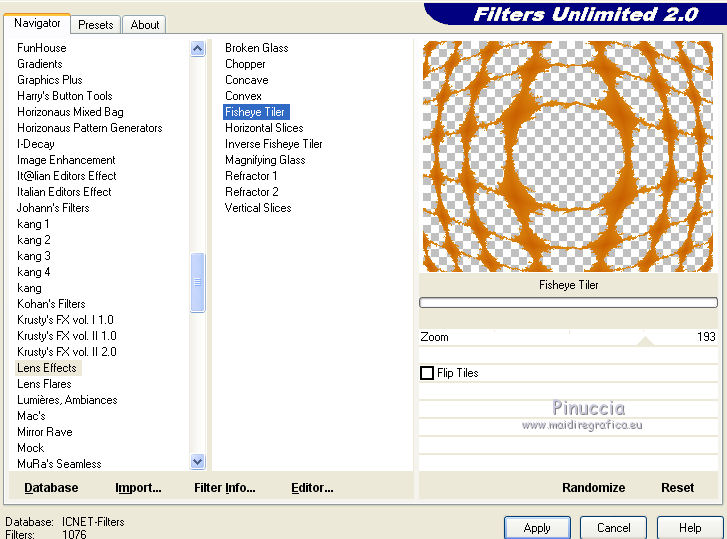Image resolution: width=727 pixels, height=539 pixels.
Task: Click the Apply button
Action: point(537,527)
